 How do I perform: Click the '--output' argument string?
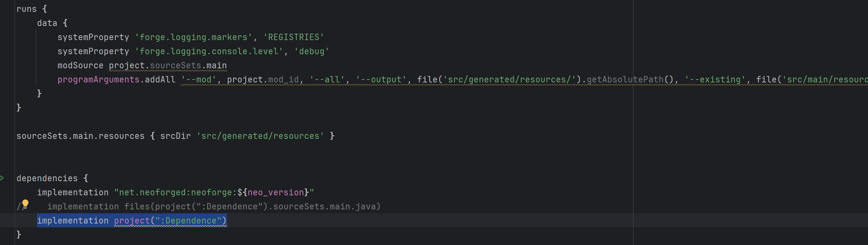(x=381, y=80)
